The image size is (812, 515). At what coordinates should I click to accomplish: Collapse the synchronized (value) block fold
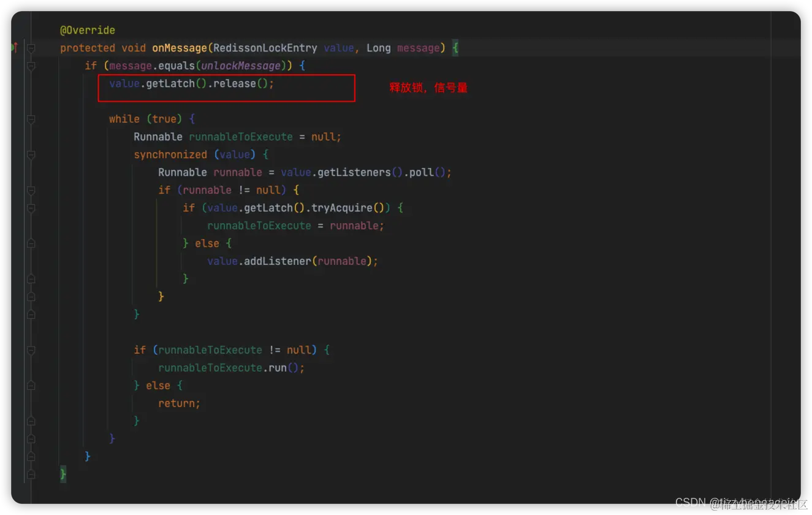coord(31,154)
